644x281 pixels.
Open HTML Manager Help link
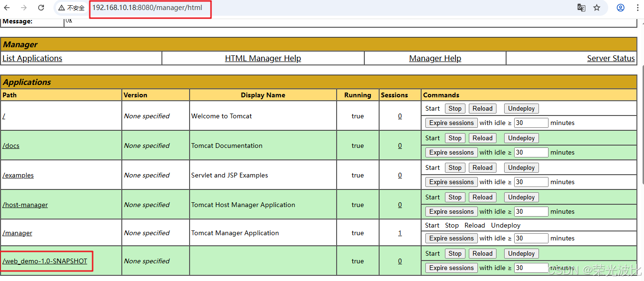(x=263, y=58)
